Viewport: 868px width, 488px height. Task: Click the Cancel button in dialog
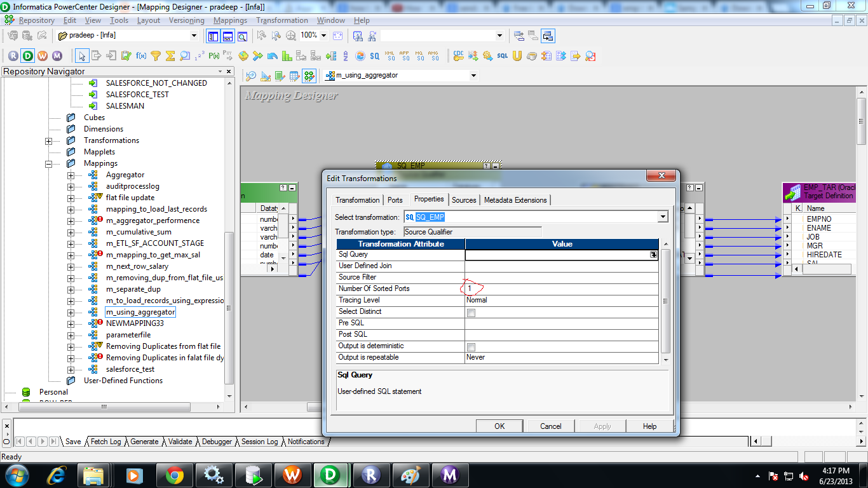(551, 426)
